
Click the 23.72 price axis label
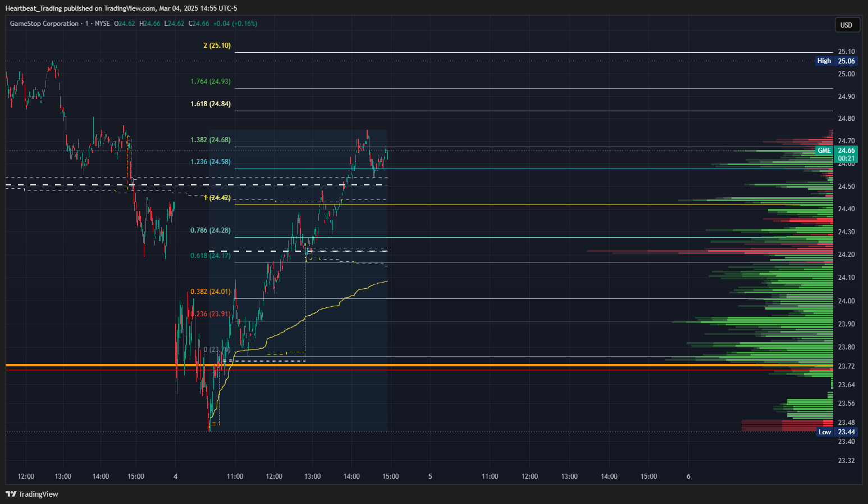coord(846,366)
